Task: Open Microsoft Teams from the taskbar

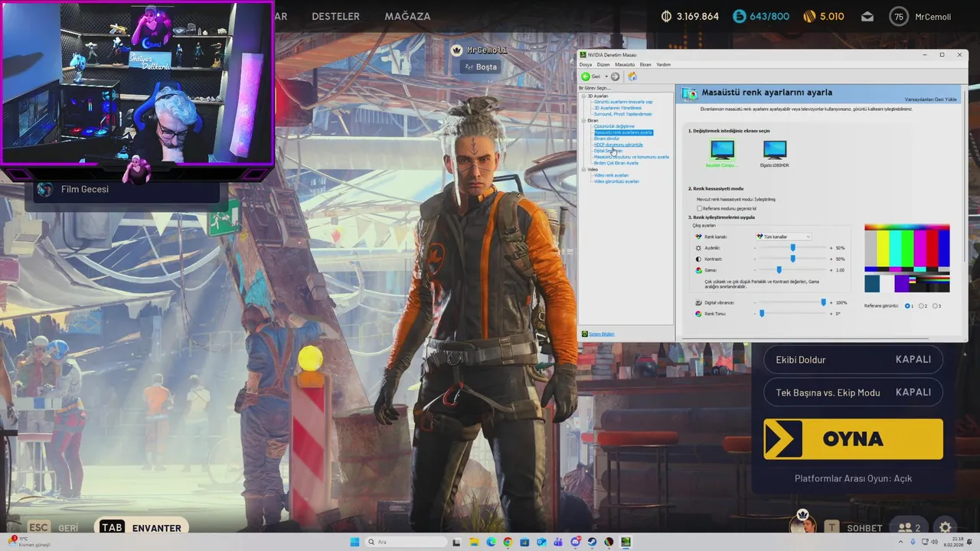Action: [558, 542]
